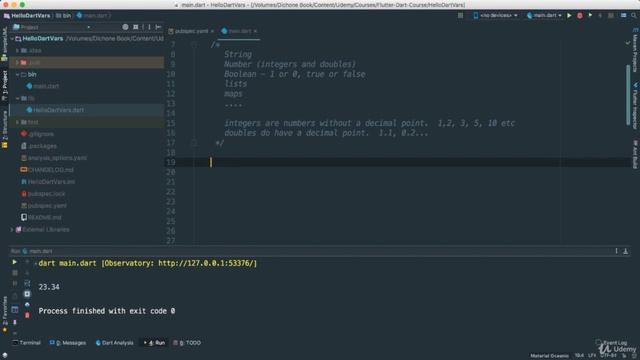This screenshot has height=360, width=640.
Task: Click the locate file target icon in Project panel
Action: pyautogui.click(x=125, y=27)
